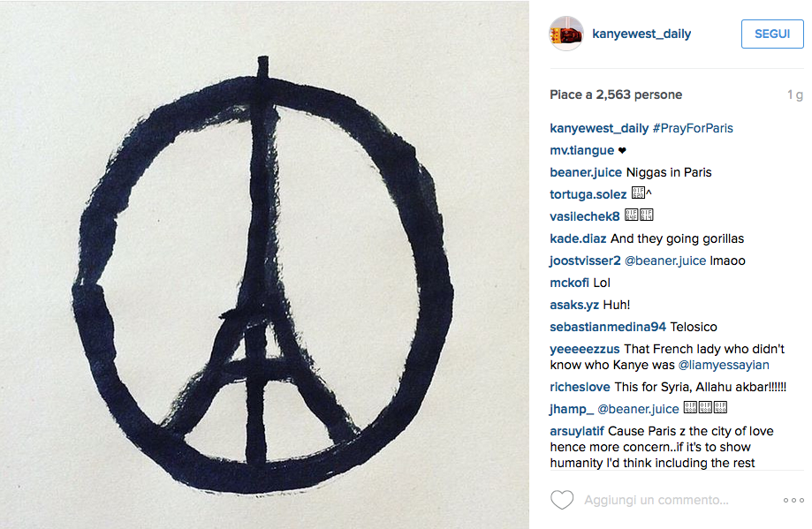Visit richeslove commenter profile
This screenshot has height=529, width=812.
pos(580,387)
